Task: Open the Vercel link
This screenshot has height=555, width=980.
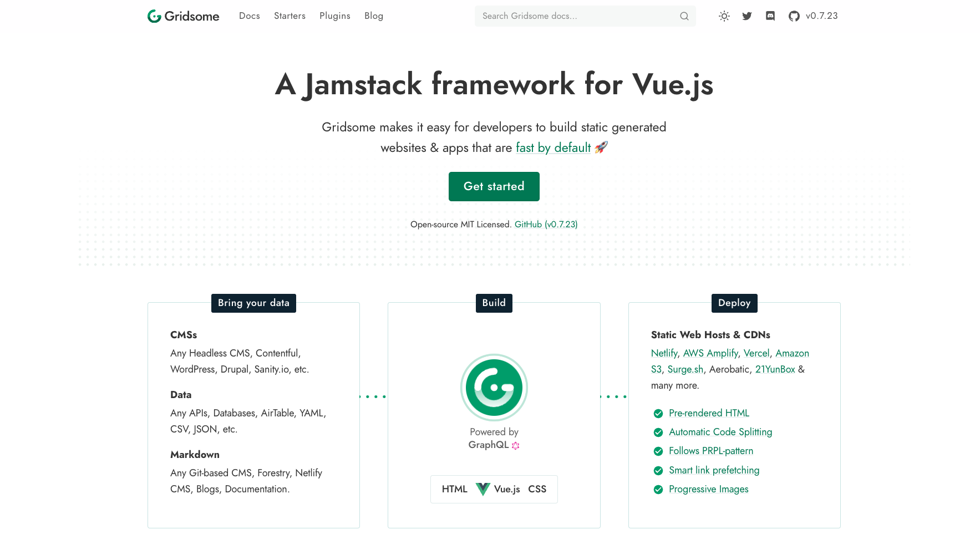Action: 756,353
